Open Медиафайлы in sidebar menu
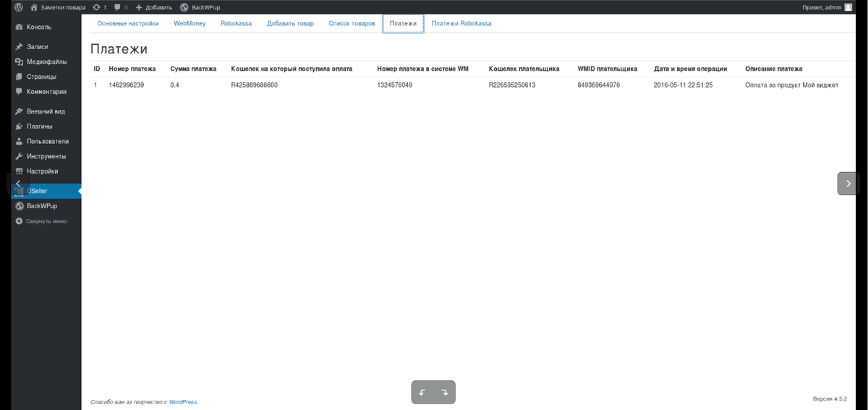Image resolution: width=868 pixels, height=410 pixels. coord(47,61)
